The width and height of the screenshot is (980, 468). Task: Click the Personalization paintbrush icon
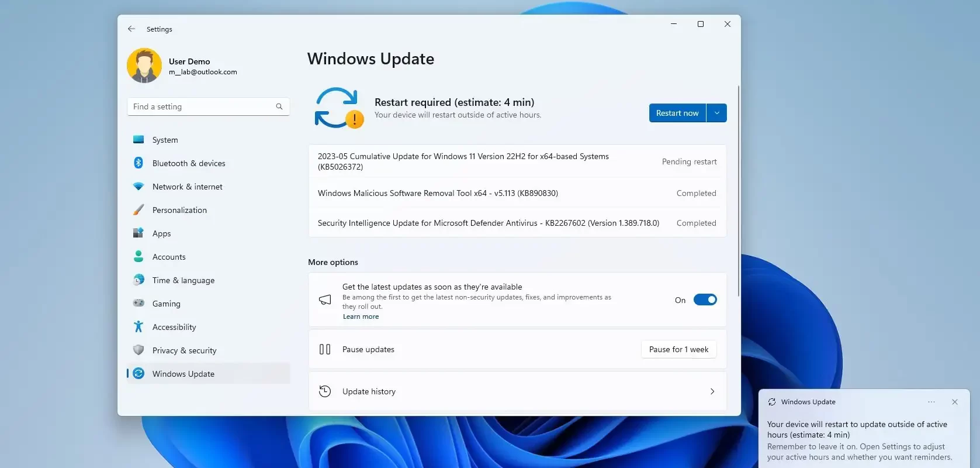(138, 210)
